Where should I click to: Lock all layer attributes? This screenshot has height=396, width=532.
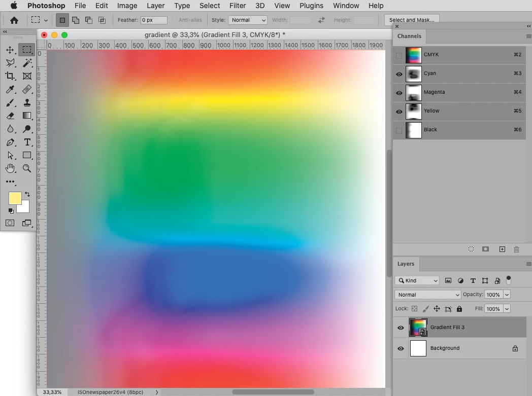(x=459, y=309)
